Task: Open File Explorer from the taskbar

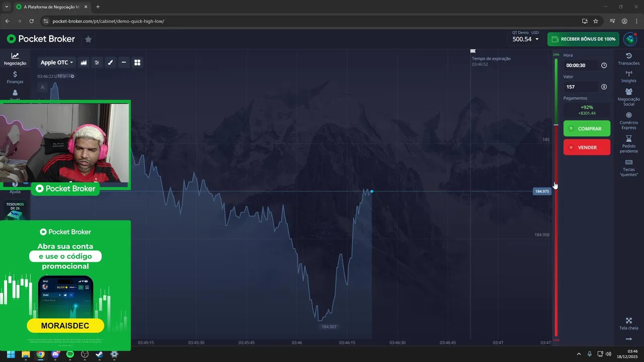Action: pyautogui.click(x=26, y=354)
